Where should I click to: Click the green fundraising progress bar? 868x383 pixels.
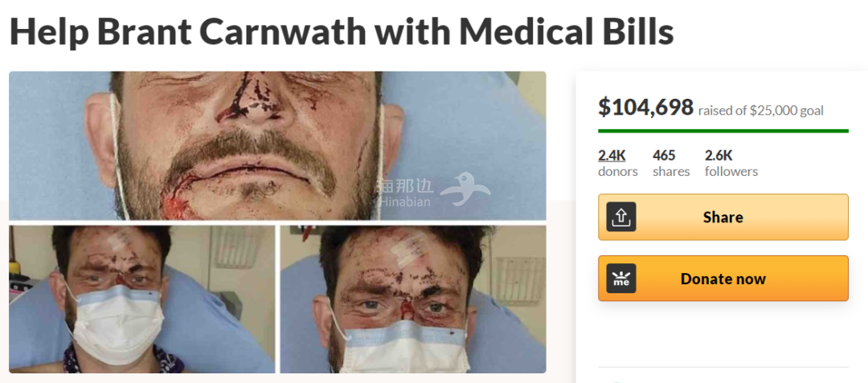[723, 131]
